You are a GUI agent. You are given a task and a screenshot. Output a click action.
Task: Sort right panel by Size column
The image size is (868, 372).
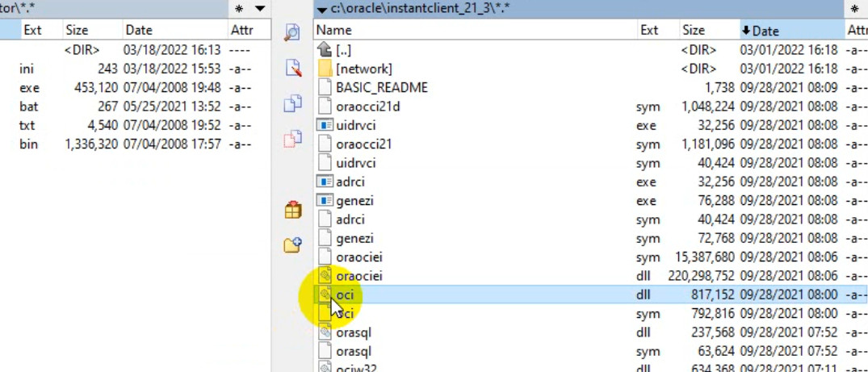pyautogui.click(x=709, y=30)
